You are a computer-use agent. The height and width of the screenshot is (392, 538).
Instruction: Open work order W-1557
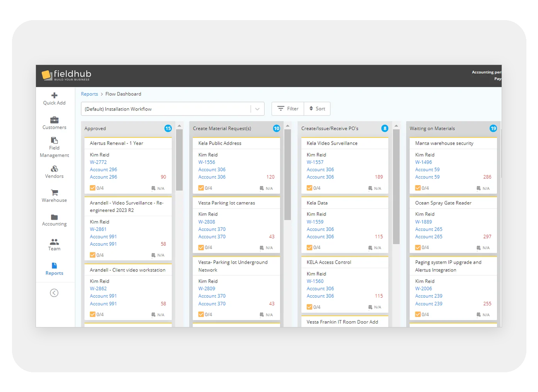tap(315, 162)
